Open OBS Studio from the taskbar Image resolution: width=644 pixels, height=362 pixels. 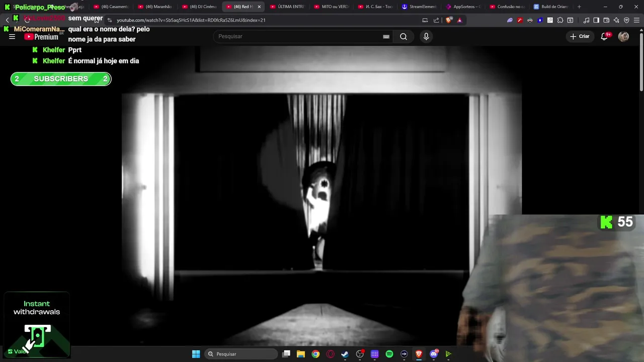(x=360, y=354)
